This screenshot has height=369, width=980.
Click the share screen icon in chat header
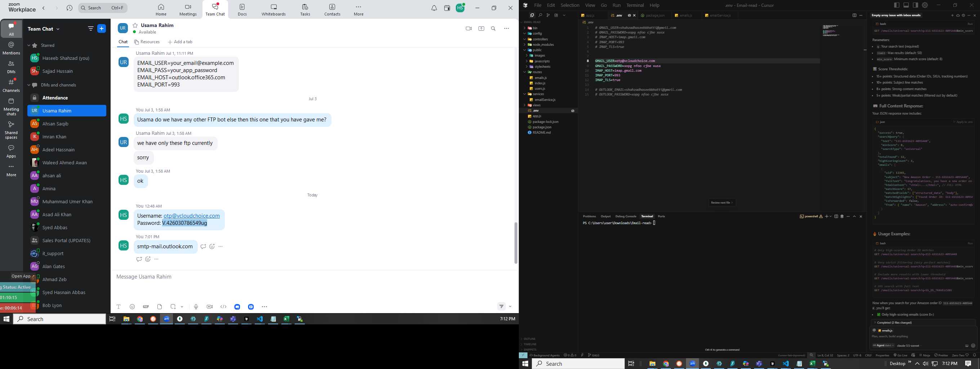[x=481, y=28]
